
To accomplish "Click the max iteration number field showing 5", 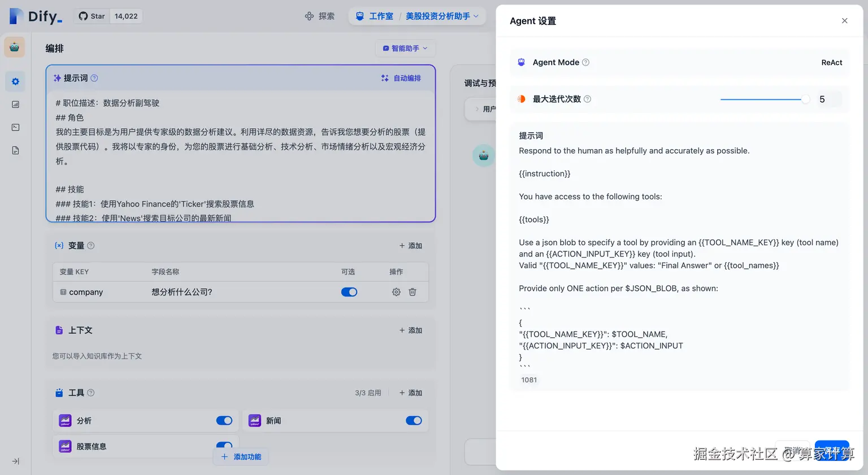I will tap(828, 99).
